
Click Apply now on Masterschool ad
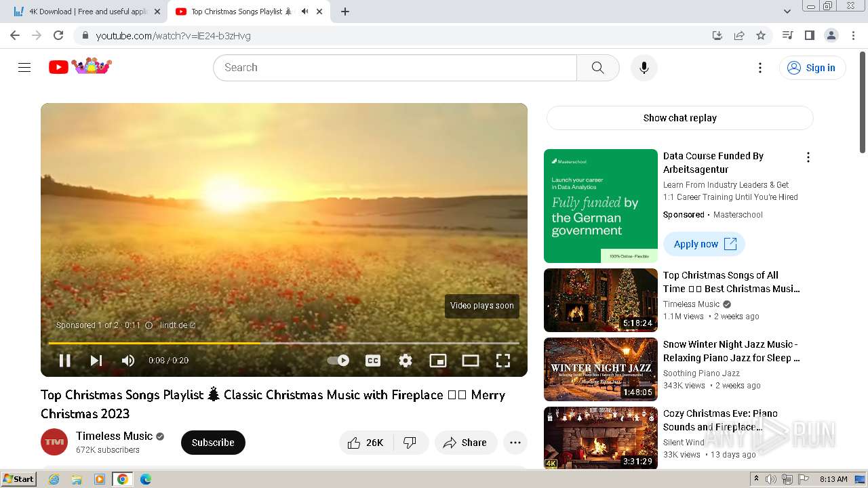click(704, 244)
